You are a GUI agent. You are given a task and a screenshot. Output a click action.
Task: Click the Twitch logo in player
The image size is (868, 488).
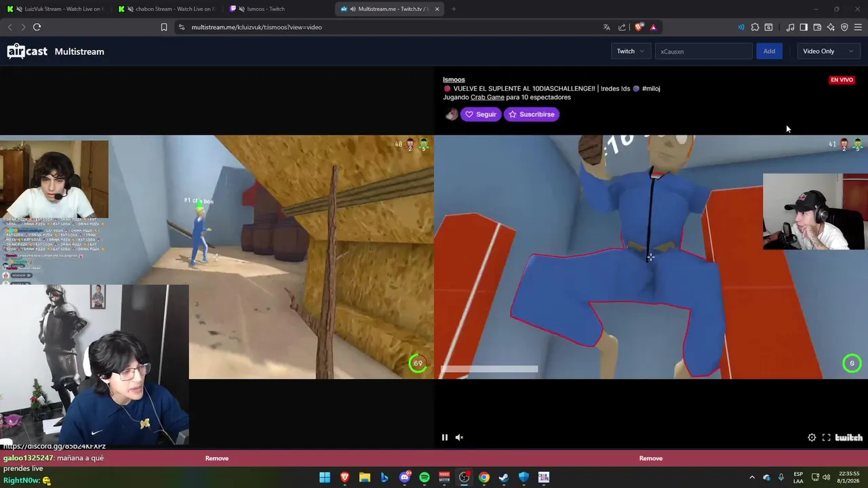(849, 437)
